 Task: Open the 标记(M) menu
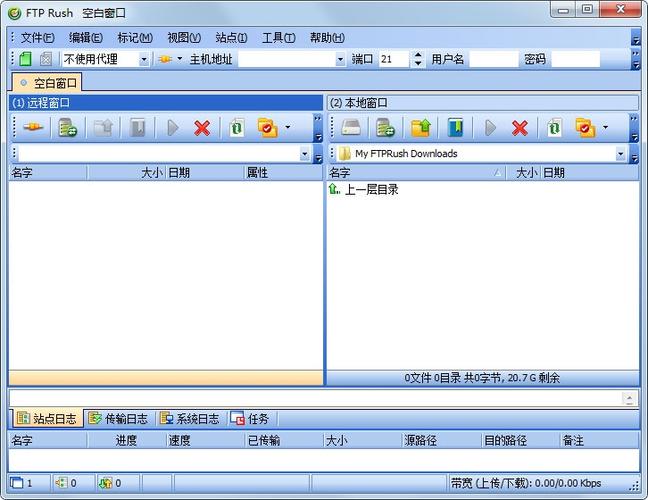tap(135, 38)
